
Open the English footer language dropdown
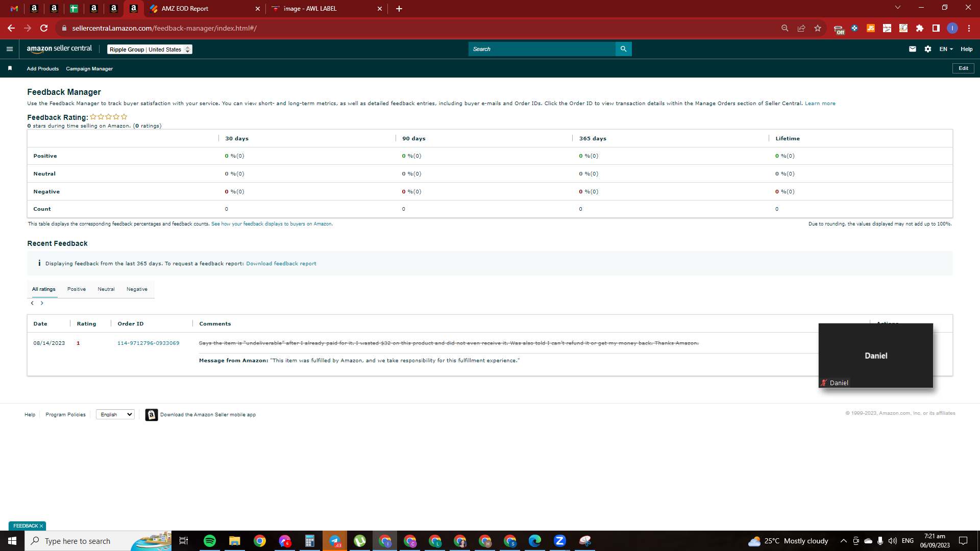(x=115, y=414)
